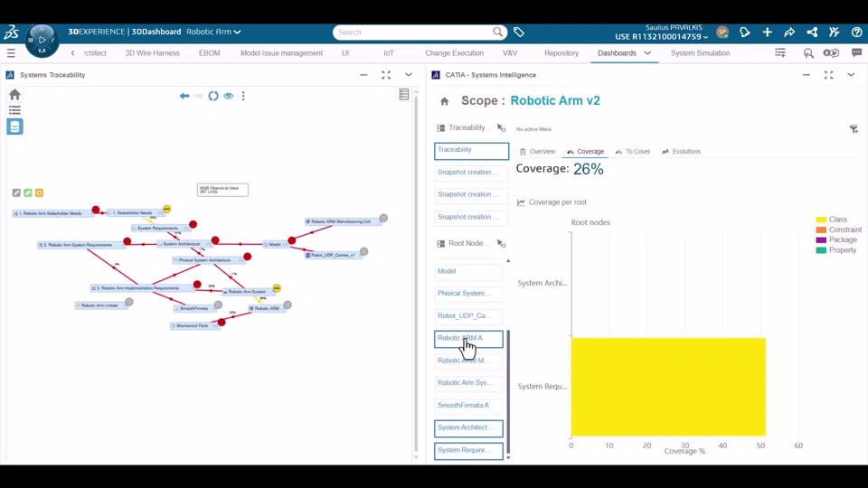This screenshot has width=868, height=488.
Task: Open the help question mark icon
Action: tap(856, 33)
